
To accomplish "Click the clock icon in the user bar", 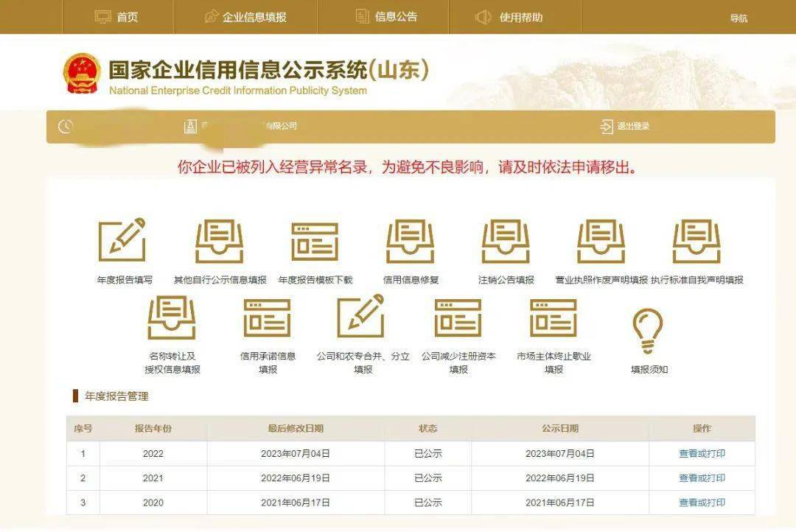I will (x=65, y=126).
